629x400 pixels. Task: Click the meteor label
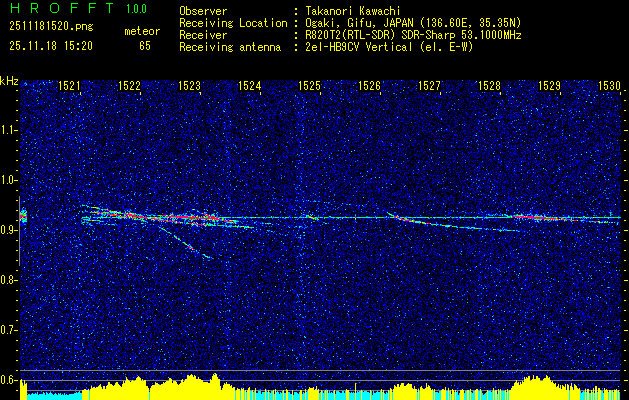(142, 31)
